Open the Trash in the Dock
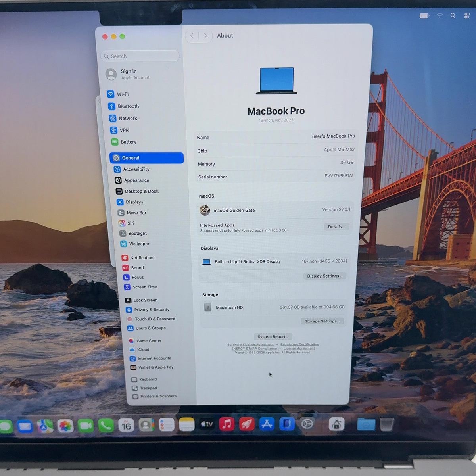The image size is (476, 476). (x=387, y=424)
